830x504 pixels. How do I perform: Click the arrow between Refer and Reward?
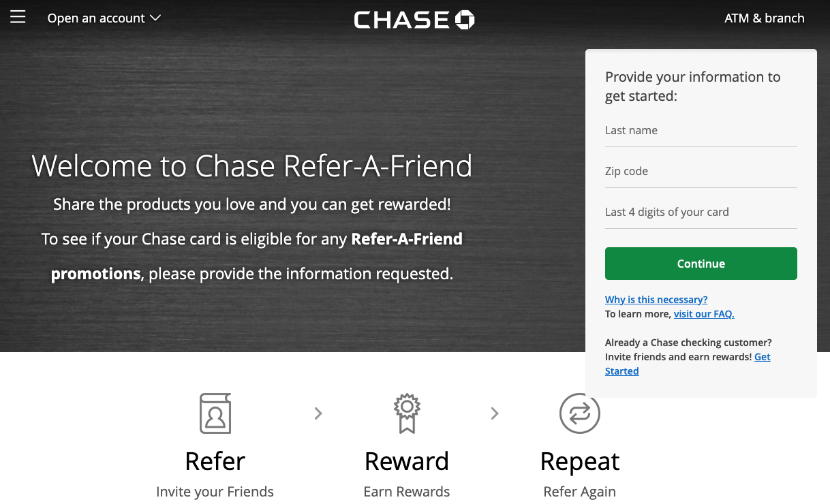318,413
